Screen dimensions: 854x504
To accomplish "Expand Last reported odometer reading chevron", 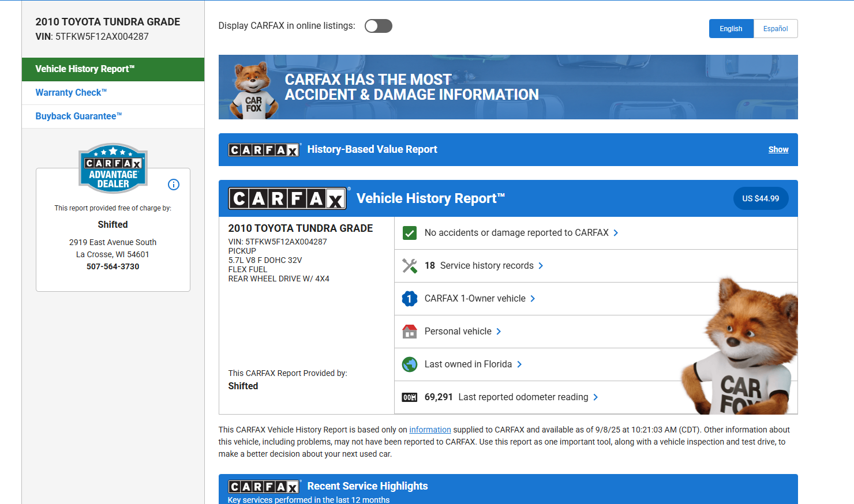I will pyautogui.click(x=595, y=397).
